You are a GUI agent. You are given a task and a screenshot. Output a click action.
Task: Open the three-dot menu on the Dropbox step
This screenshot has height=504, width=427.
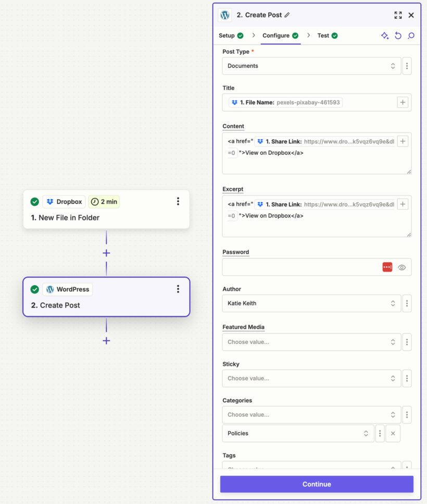point(178,201)
